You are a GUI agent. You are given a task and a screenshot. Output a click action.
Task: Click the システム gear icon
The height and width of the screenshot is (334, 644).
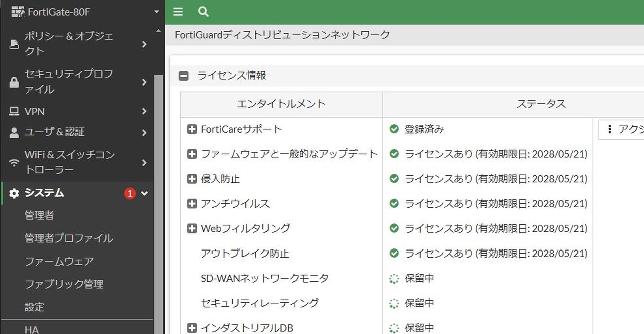[x=14, y=193]
